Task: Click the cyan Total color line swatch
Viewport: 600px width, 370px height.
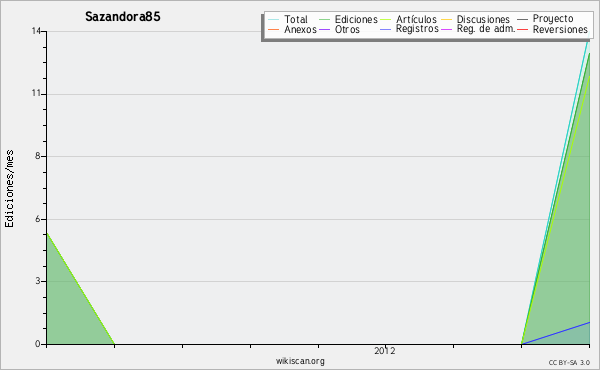Action: tap(274, 19)
